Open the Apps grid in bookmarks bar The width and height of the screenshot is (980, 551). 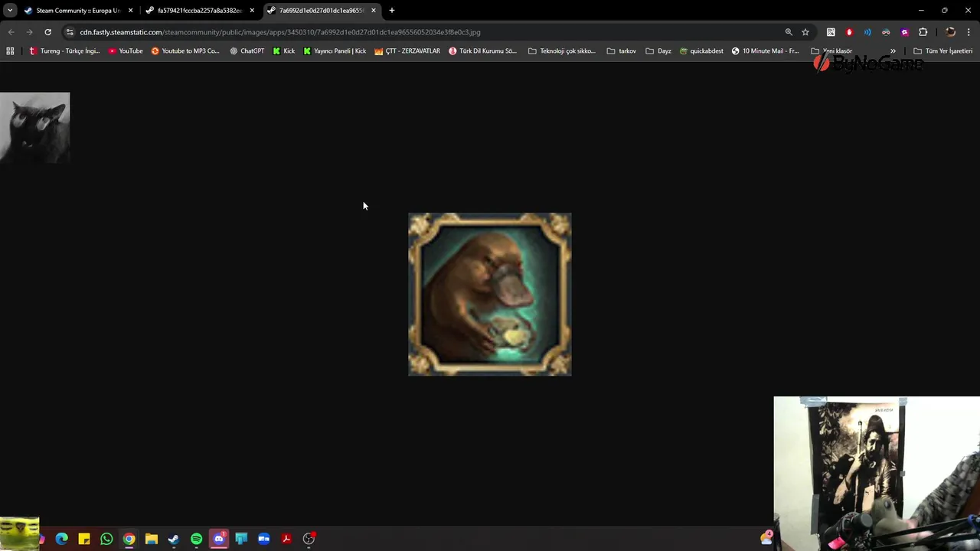(10, 51)
